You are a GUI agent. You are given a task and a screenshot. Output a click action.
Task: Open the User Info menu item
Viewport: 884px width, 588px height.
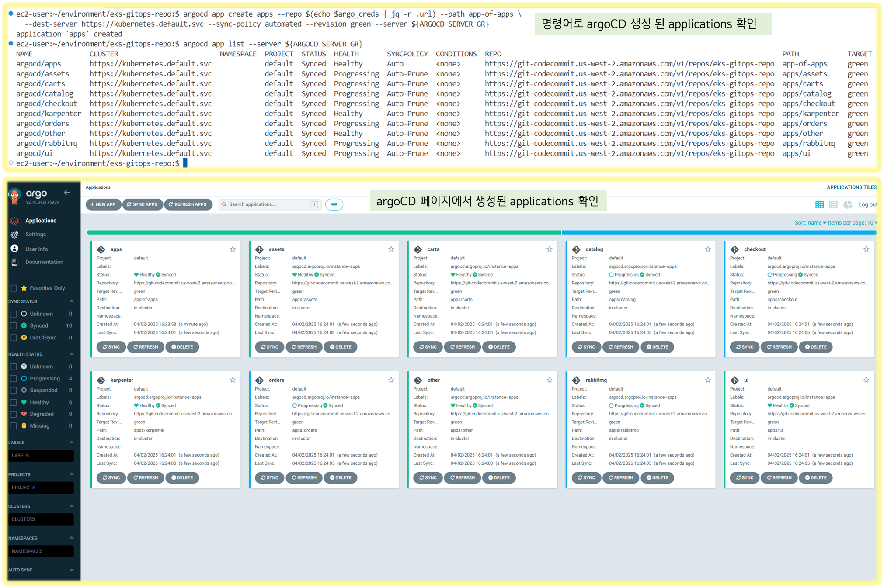point(36,249)
